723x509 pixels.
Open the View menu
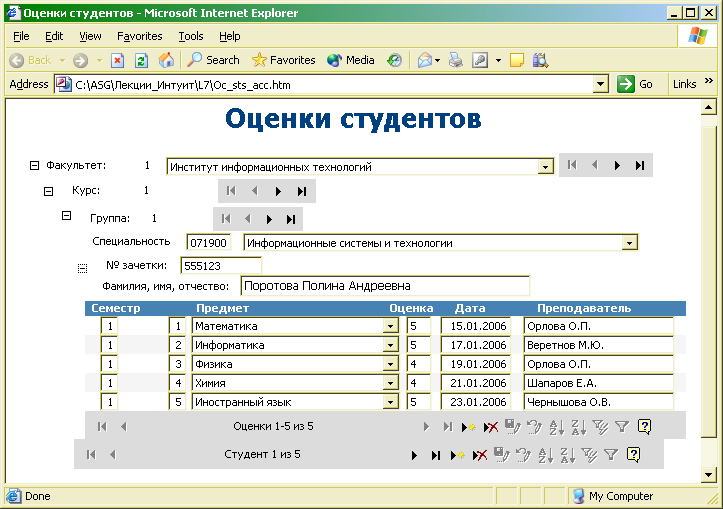pos(90,36)
